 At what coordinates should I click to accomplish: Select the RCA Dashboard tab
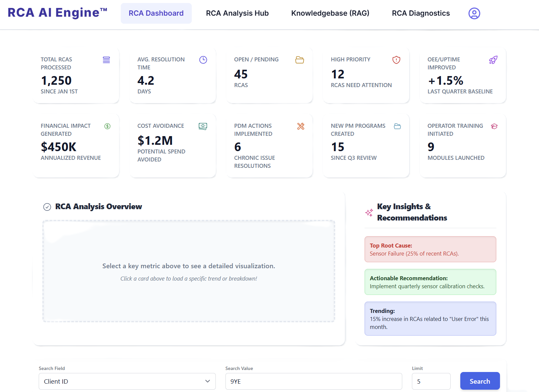pyautogui.click(x=156, y=13)
